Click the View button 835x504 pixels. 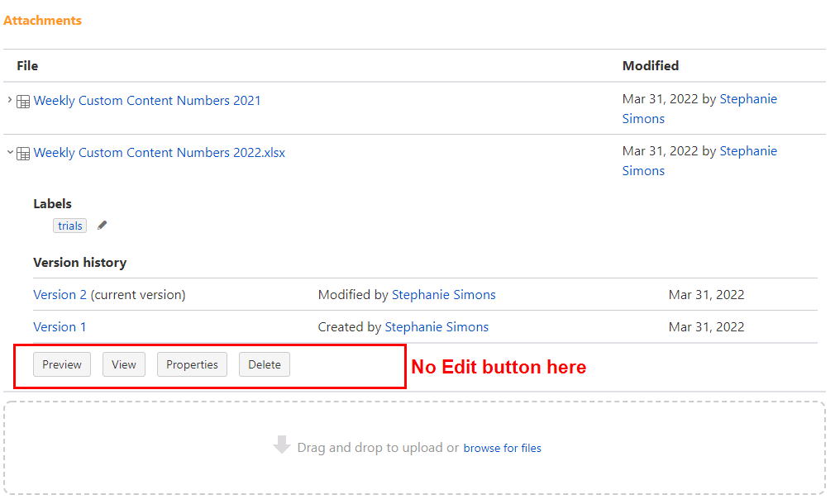[123, 364]
